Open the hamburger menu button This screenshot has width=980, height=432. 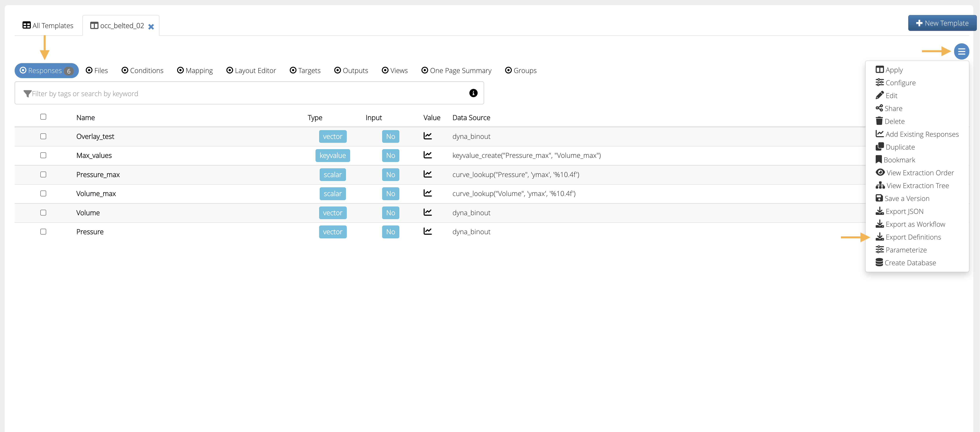(961, 51)
